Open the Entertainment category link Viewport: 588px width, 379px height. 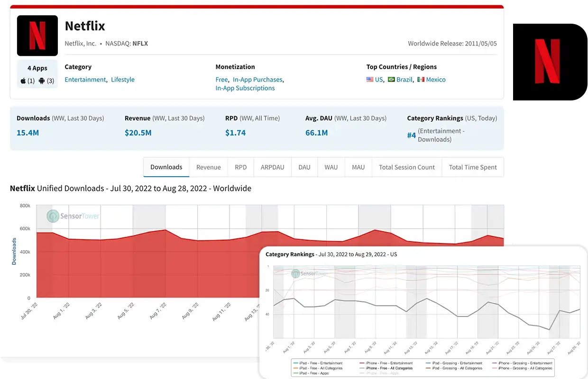(85, 80)
